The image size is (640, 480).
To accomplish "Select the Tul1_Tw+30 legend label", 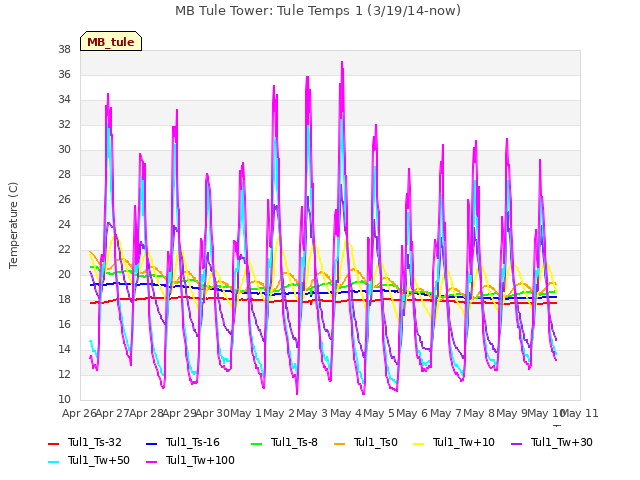I will (x=562, y=442).
